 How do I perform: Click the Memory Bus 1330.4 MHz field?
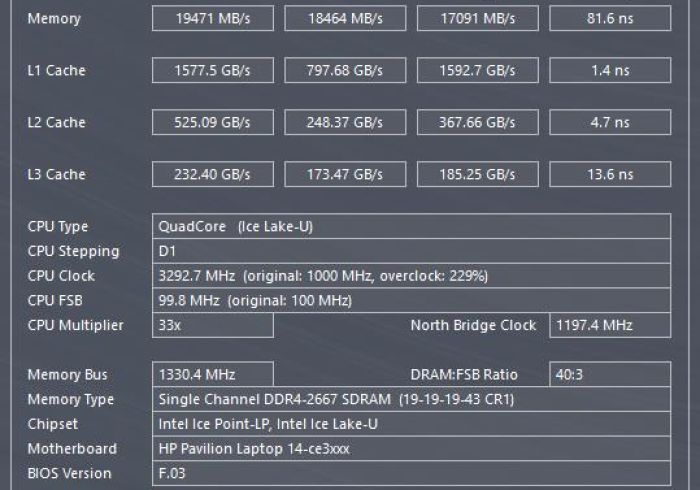pos(212,375)
